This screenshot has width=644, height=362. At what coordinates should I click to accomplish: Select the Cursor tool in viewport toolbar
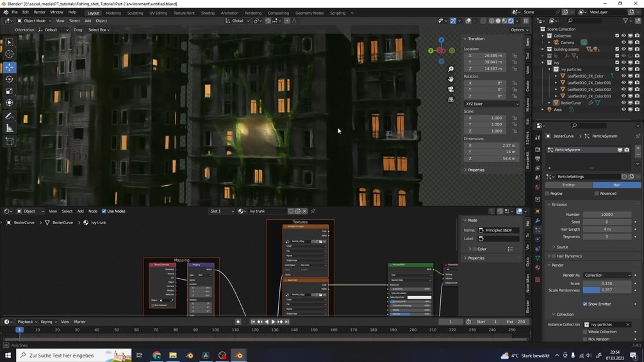tap(9, 54)
